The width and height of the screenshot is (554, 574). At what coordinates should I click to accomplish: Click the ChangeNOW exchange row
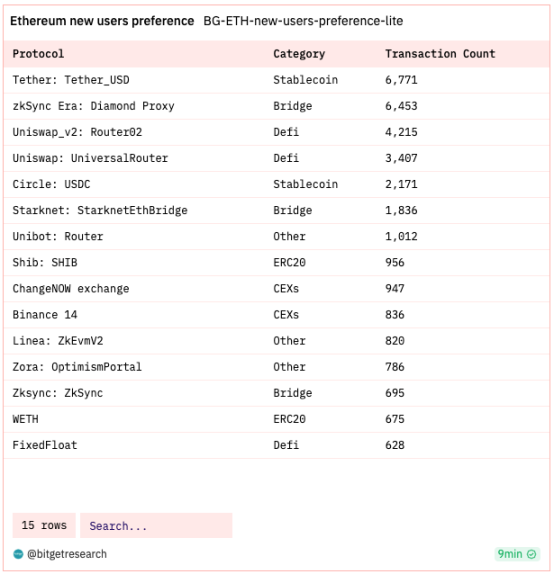[x=277, y=289]
